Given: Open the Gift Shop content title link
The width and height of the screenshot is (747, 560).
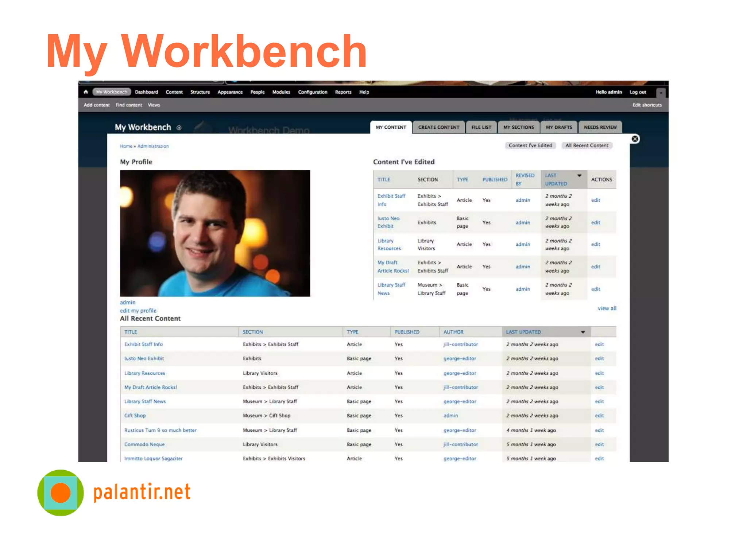Looking at the screenshot, I should coord(135,416).
